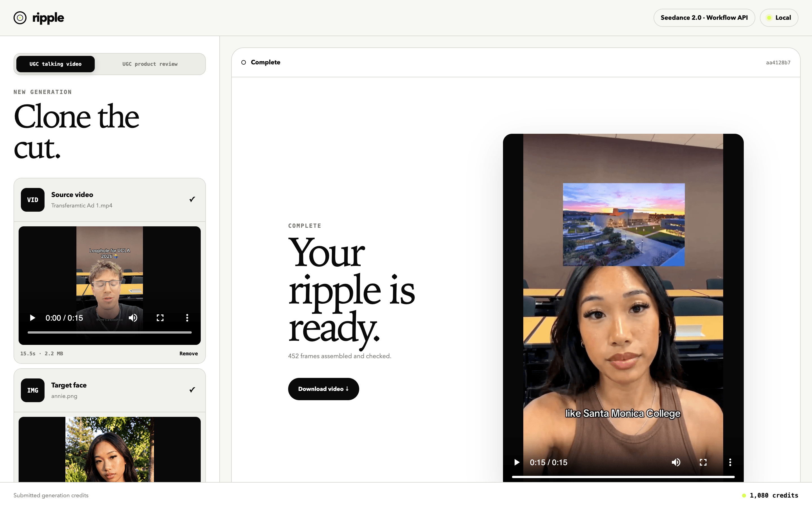Click the NEW GENERATION label
Screen dimensions: 812x508
[43, 92]
